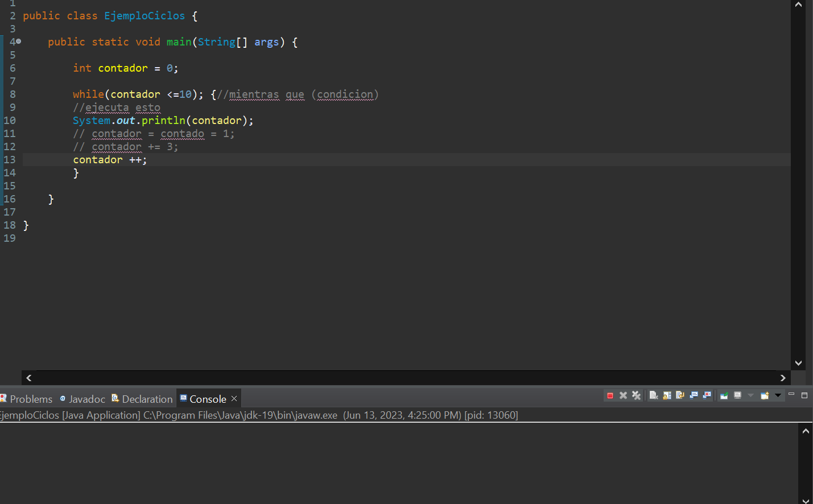Click 'contador ++;' on line 13

click(110, 160)
